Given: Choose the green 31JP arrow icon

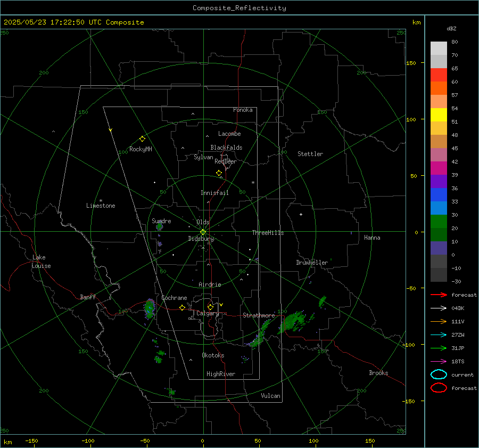Looking at the screenshot, I should [x=439, y=348].
